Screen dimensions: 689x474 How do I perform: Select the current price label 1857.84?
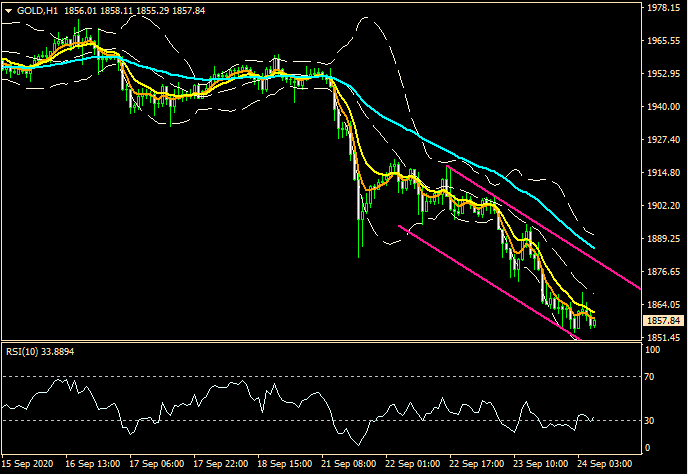[664, 320]
